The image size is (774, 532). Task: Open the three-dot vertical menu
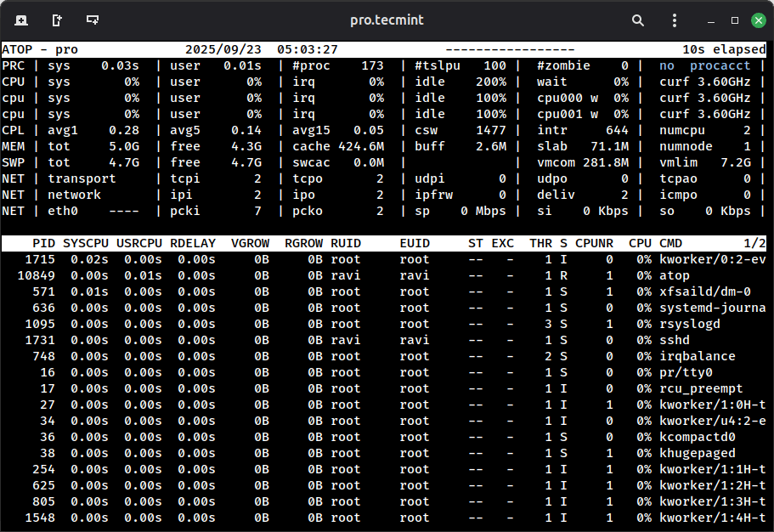[x=673, y=20]
